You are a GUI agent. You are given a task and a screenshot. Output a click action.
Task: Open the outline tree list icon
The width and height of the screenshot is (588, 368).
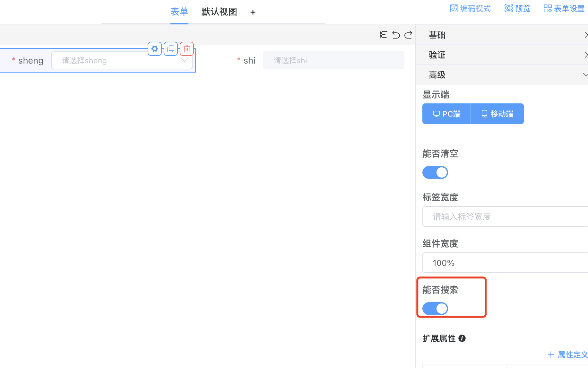(383, 35)
